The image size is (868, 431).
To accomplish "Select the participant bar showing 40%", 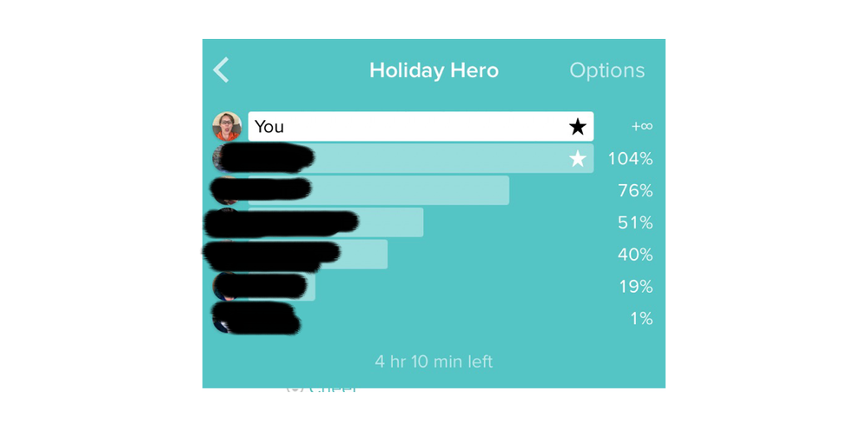I will click(x=318, y=255).
